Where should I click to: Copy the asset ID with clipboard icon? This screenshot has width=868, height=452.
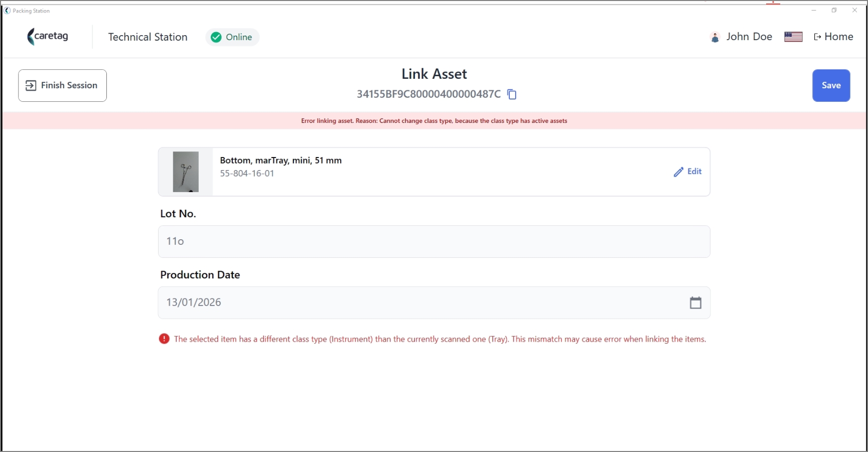pos(512,94)
